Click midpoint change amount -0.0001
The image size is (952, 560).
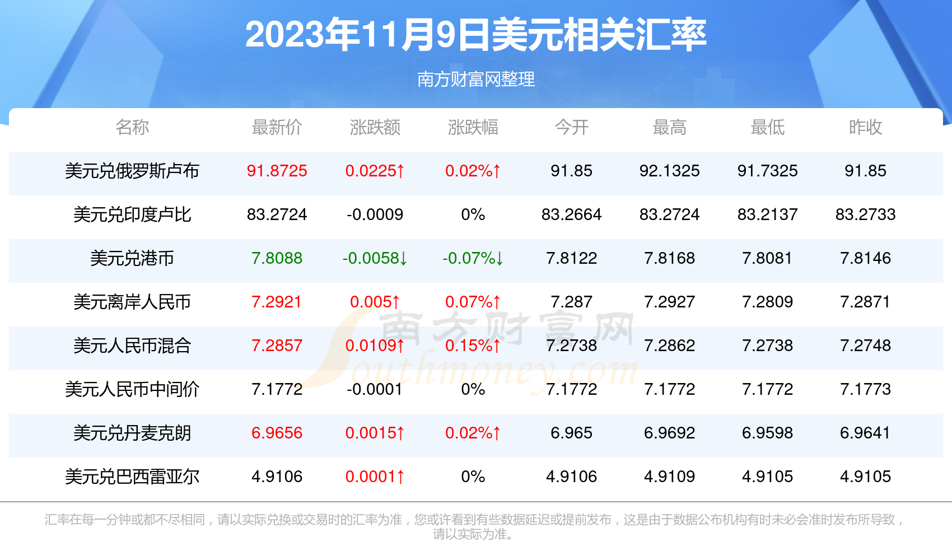375,389
